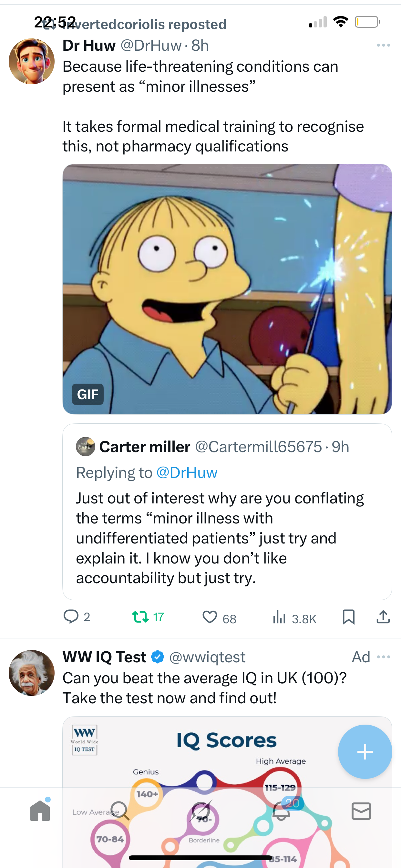Image resolution: width=401 pixels, height=868 pixels.
Task: Play the Ralph Wiggum GIF
Action: pos(227,289)
